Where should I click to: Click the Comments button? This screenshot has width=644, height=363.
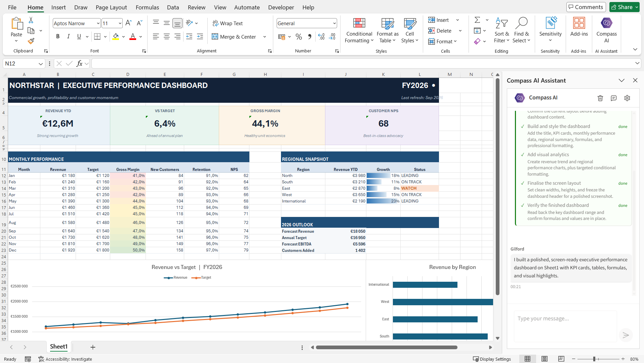point(586,7)
